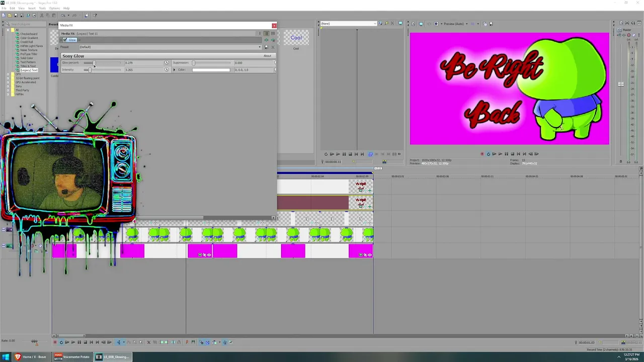Expand the Third Party folder
The image size is (644, 362).
click(8, 90)
